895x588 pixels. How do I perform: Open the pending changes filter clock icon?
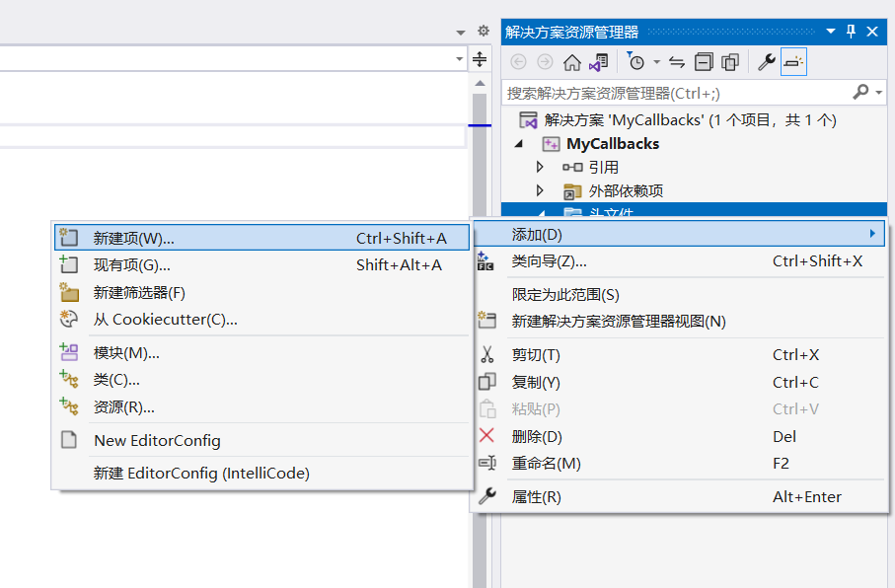pos(635,61)
